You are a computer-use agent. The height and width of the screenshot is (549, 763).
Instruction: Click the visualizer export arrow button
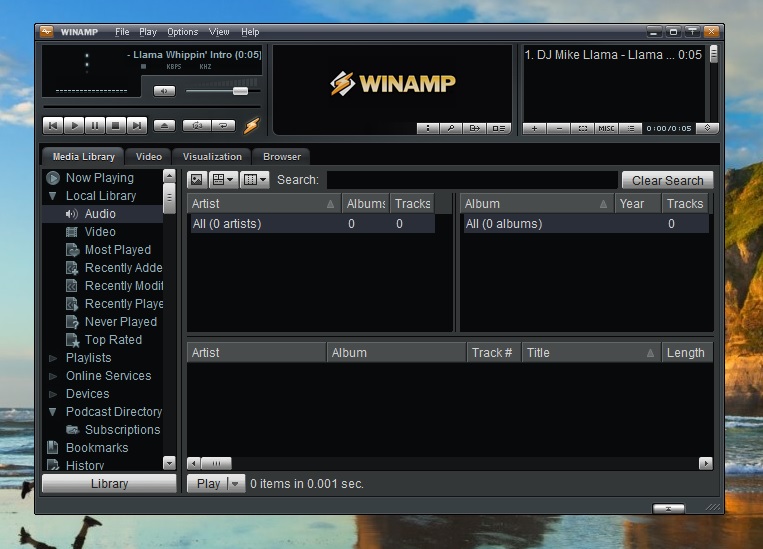(474, 128)
